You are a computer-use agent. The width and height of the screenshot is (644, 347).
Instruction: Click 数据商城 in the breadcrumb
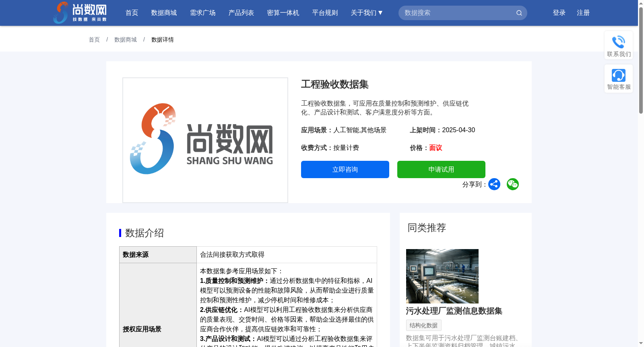pyautogui.click(x=126, y=39)
